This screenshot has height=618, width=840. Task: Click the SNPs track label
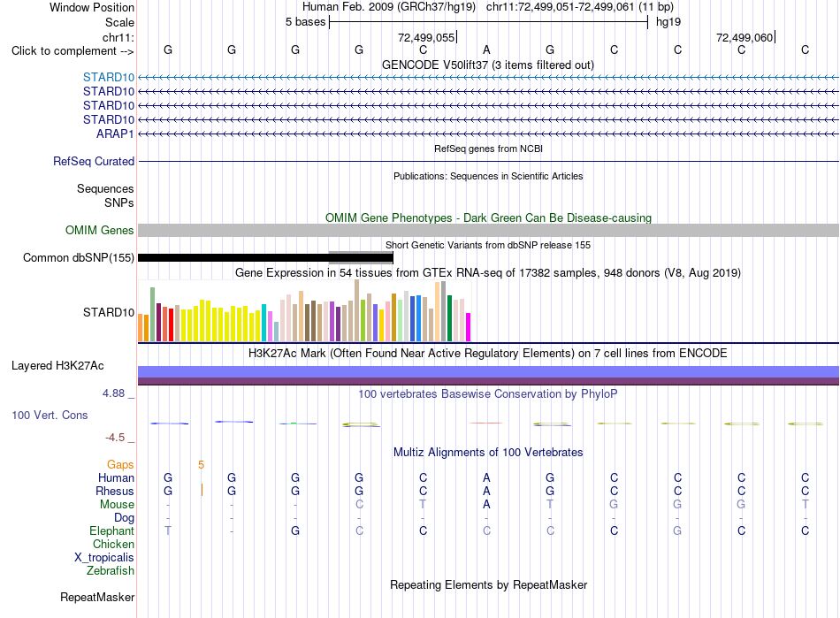119,203
